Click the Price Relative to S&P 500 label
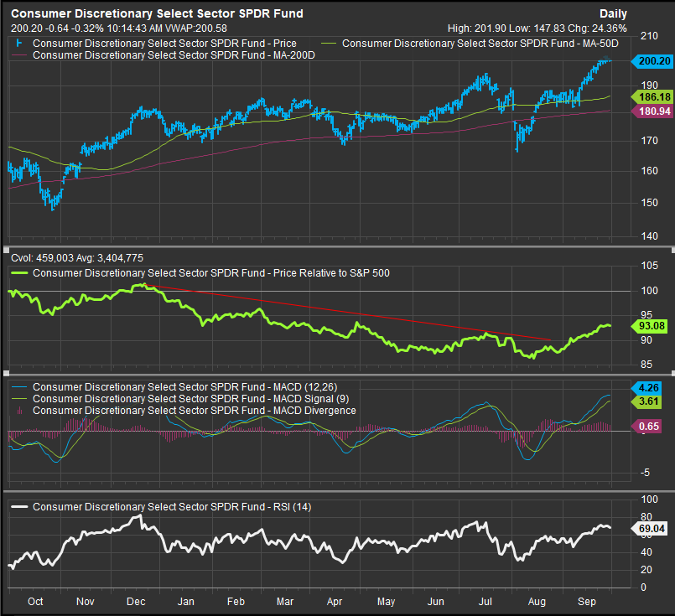The image size is (675, 616). (x=211, y=273)
